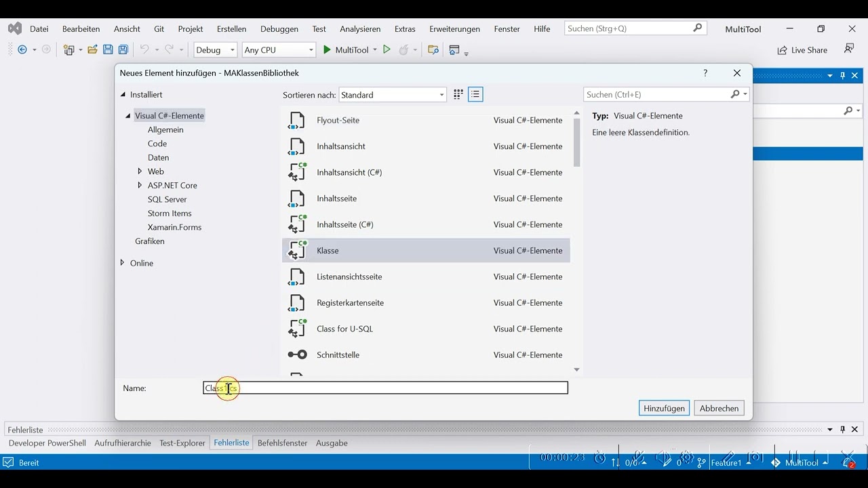Navigate backward with the toolbar arrow

pyautogui.click(x=22, y=49)
